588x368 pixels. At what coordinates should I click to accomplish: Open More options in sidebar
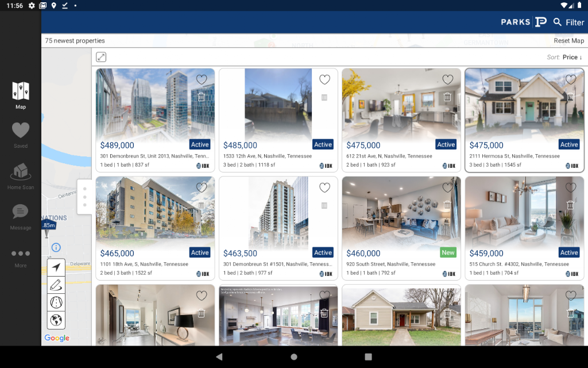point(21,258)
